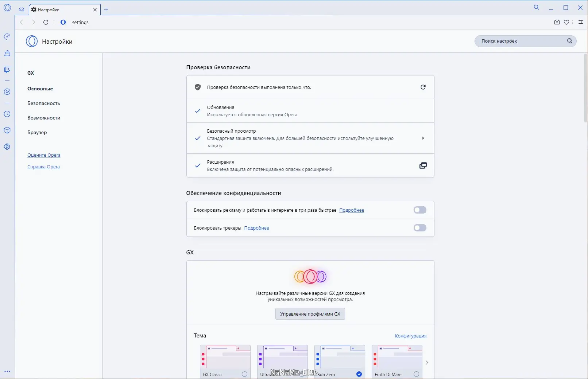
Task: Add page to bookmarks heart icon
Action: [x=566, y=22]
